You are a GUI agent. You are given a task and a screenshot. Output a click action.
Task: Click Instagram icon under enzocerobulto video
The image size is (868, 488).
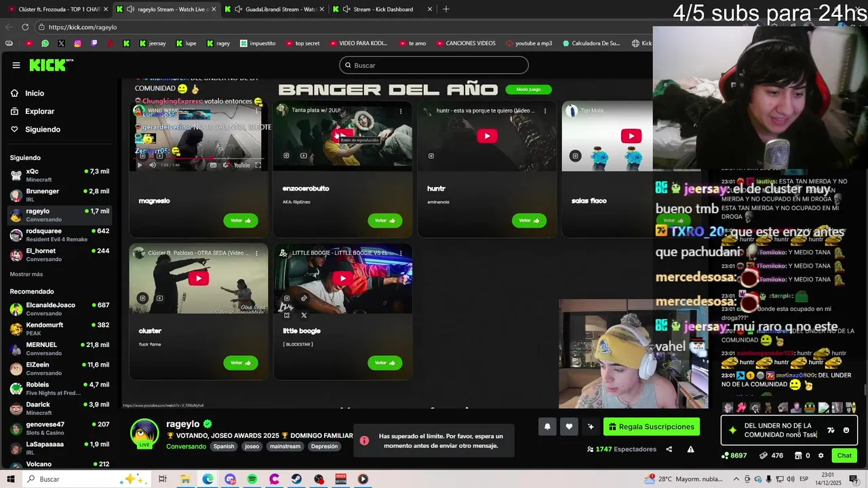pos(286,156)
